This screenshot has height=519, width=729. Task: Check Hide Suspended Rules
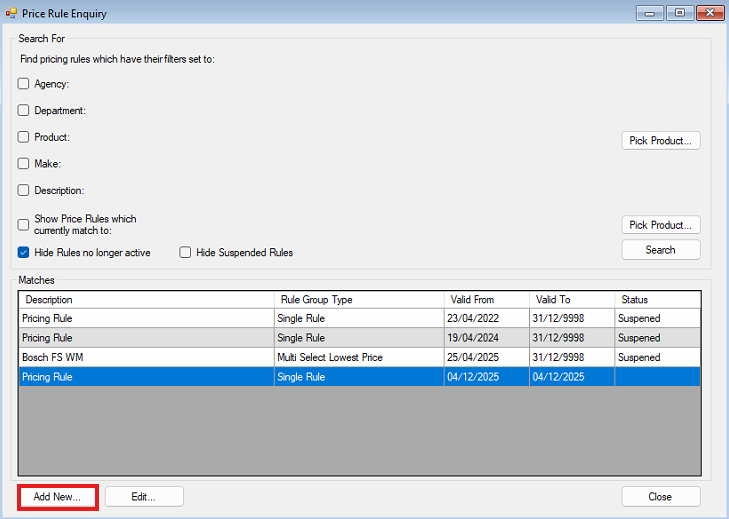[185, 252]
